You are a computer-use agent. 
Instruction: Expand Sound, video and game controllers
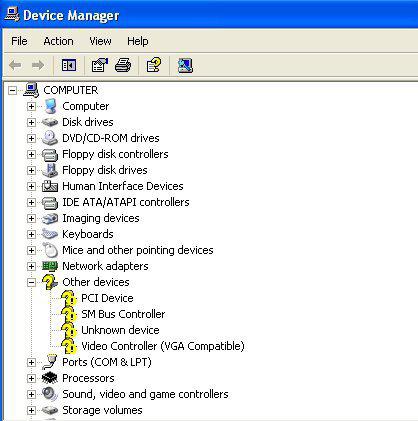coord(31,394)
